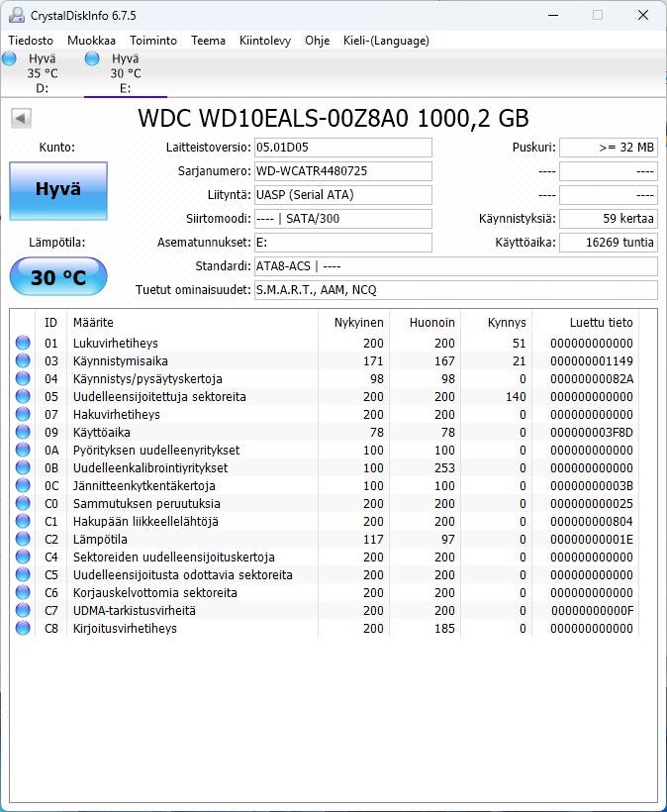Select the Hakuvirhetiheys attribute name
This screenshot has width=667, height=812.
pyautogui.click(x=117, y=414)
